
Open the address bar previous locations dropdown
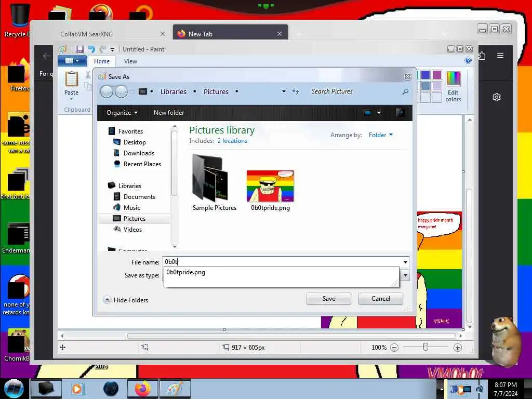coord(284,91)
